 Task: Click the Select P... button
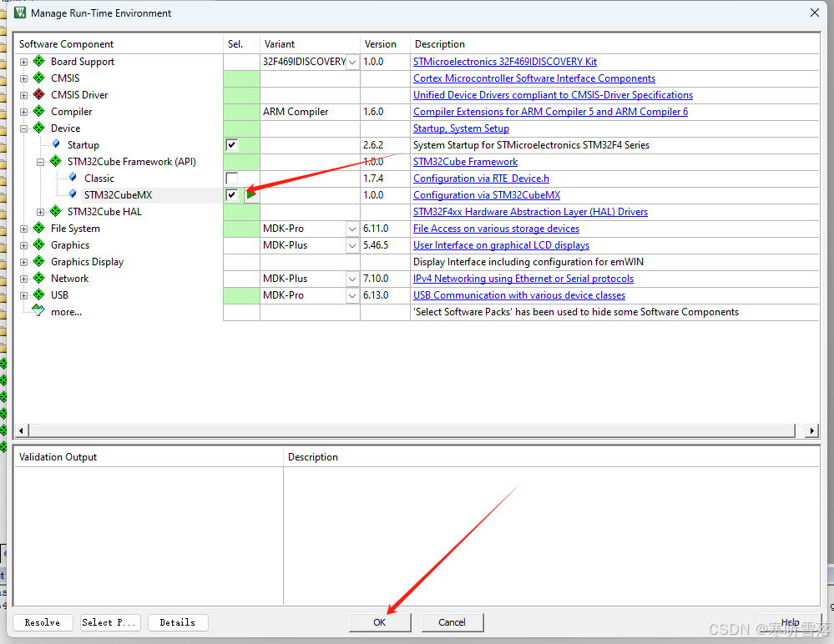pyautogui.click(x=111, y=622)
